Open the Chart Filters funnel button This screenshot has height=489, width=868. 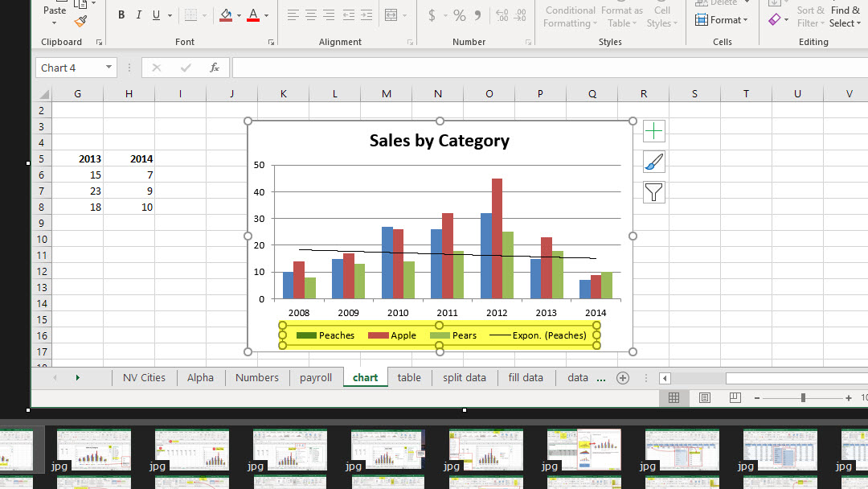[x=654, y=192]
